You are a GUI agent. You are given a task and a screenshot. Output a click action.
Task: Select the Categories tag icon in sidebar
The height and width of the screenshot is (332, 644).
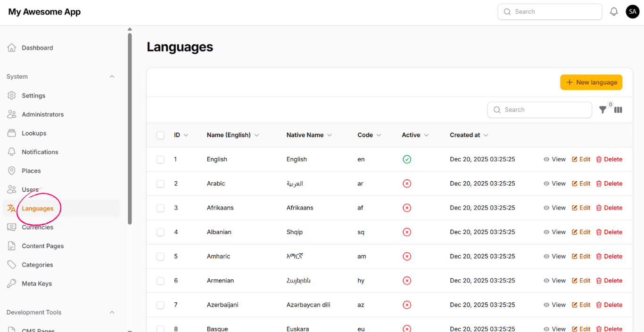[11, 265]
